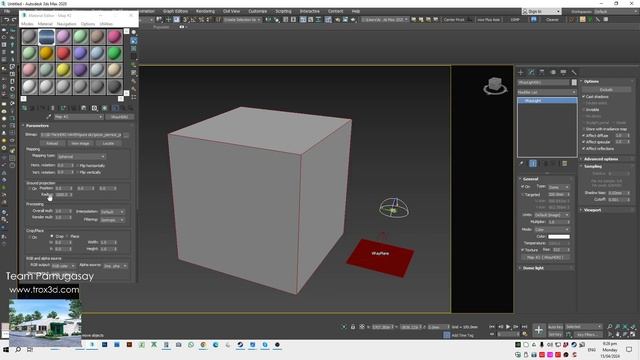
Task: Toggle the Targeted checkbox
Action: tap(523, 195)
